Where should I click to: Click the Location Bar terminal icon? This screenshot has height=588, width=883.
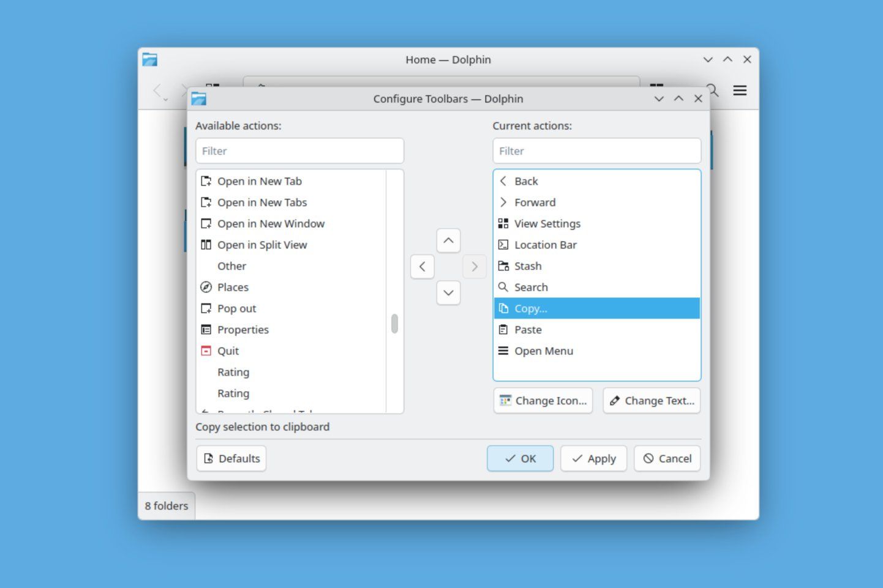pos(503,245)
